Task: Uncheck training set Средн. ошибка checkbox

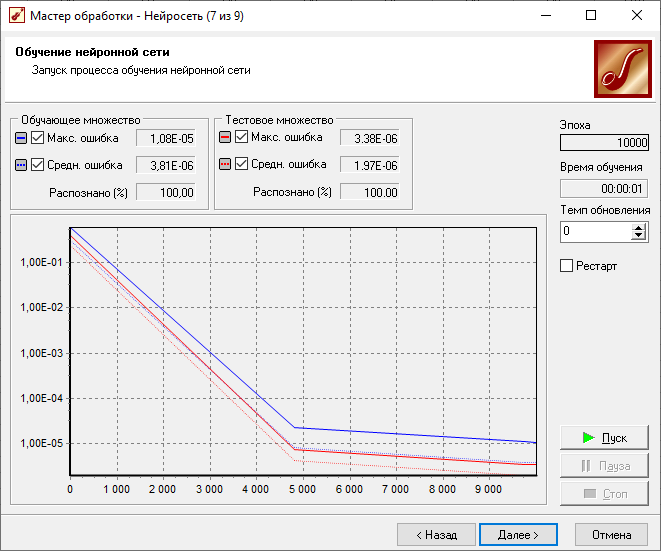Action: [38, 165]
